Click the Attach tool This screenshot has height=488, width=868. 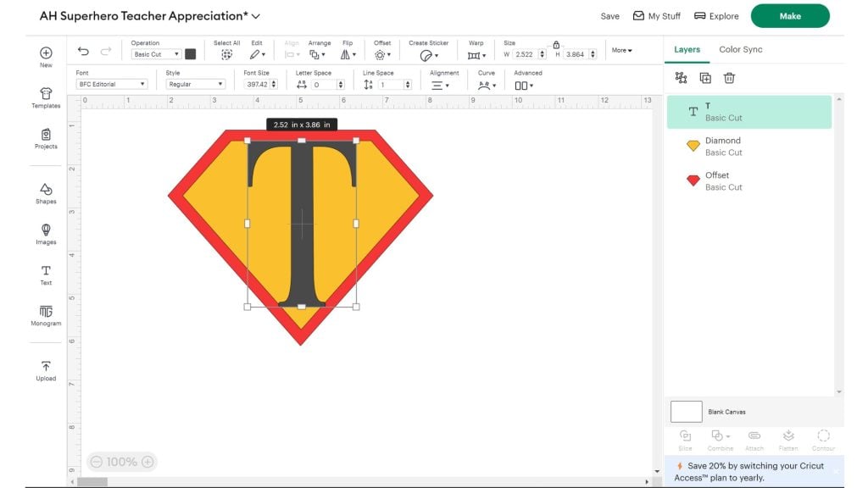[754, 441]
